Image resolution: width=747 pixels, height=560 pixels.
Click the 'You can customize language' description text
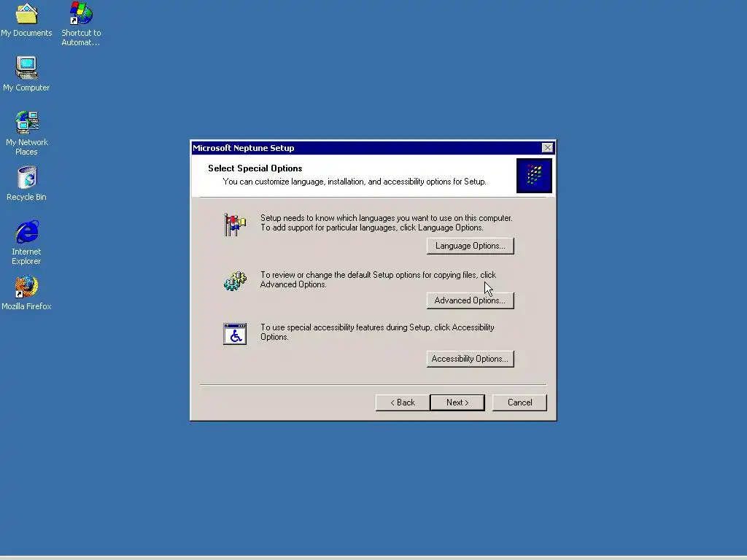tap(355, 182)
